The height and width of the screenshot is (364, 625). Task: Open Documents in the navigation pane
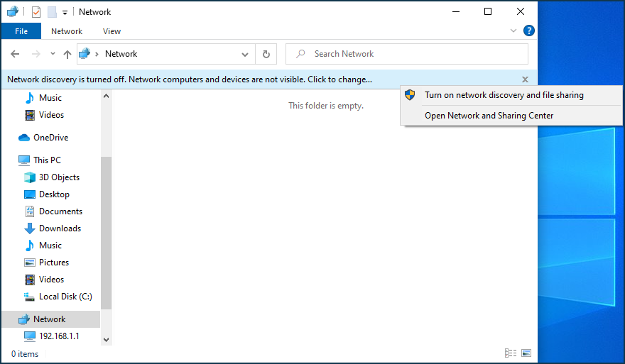tap(60, 211)
